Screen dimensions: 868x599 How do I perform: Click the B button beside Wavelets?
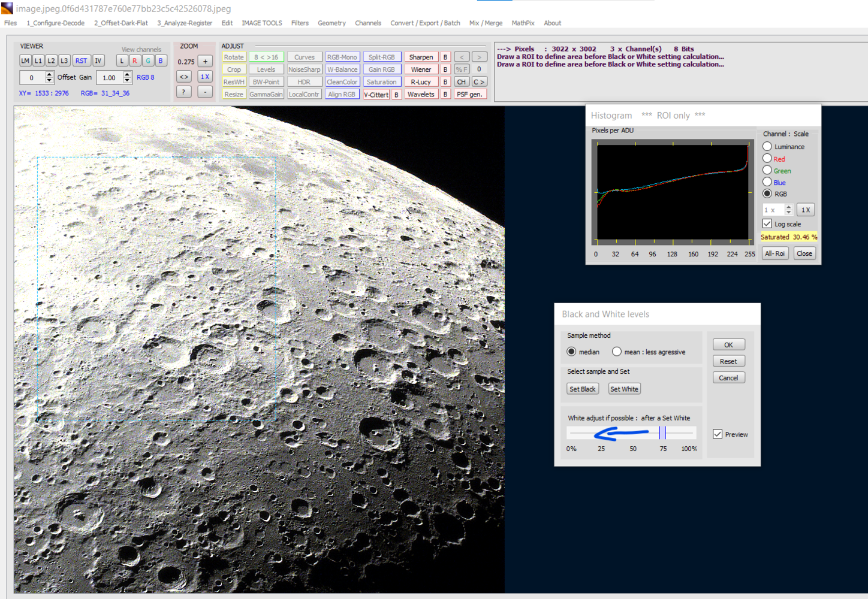(445, 94)
